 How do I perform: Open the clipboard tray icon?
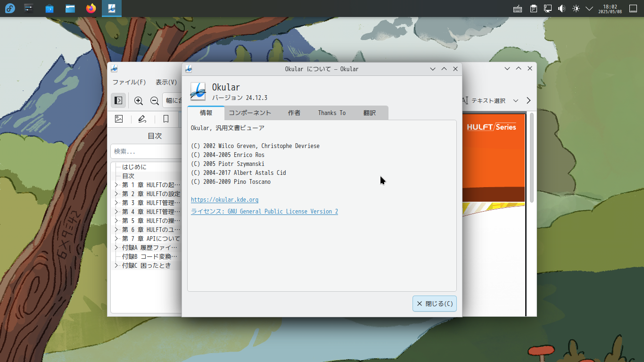click(x=533, y=8)
